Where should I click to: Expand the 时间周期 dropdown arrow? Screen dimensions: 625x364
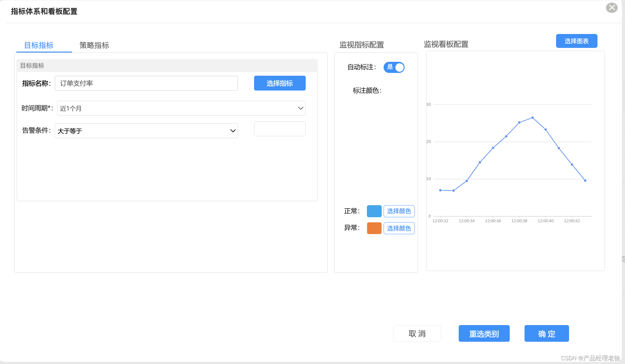pyautogui.click(x=300, y=108)
